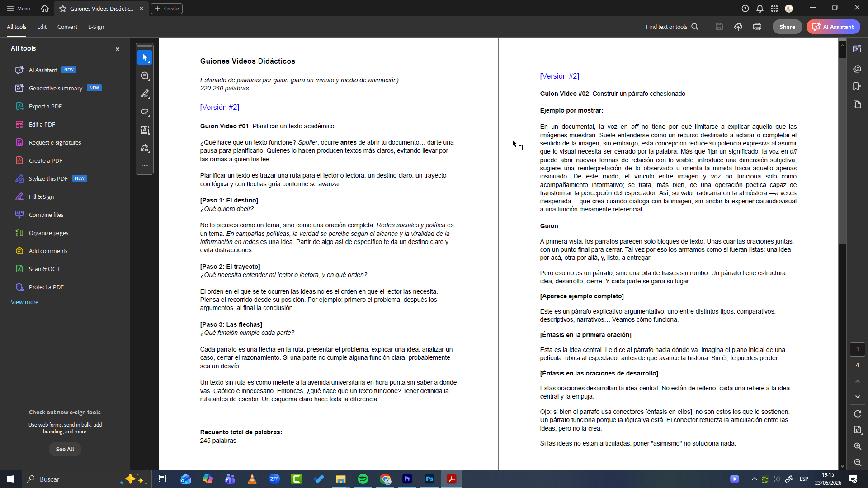Open the Convert tab
This screenshot has width=868, height=488.
tap(67, 27)
